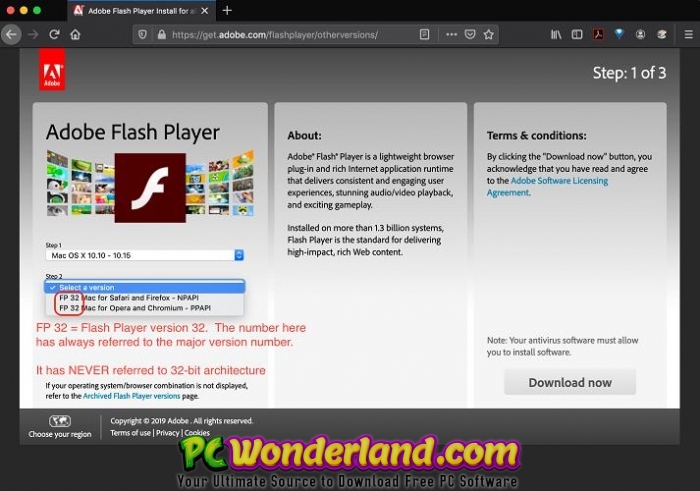Open the browser hamburger menu
The height and width of the screenshot is (491, 700).
(685, 34)
